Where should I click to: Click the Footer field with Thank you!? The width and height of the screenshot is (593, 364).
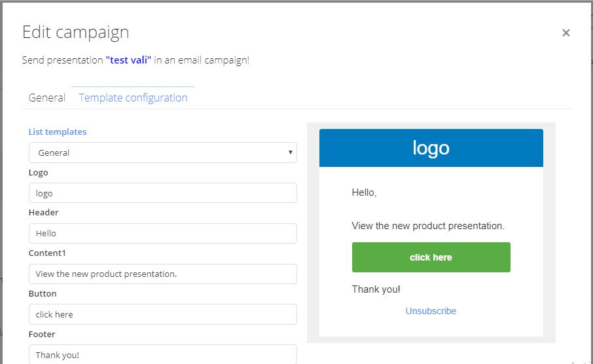coord(162,355)
